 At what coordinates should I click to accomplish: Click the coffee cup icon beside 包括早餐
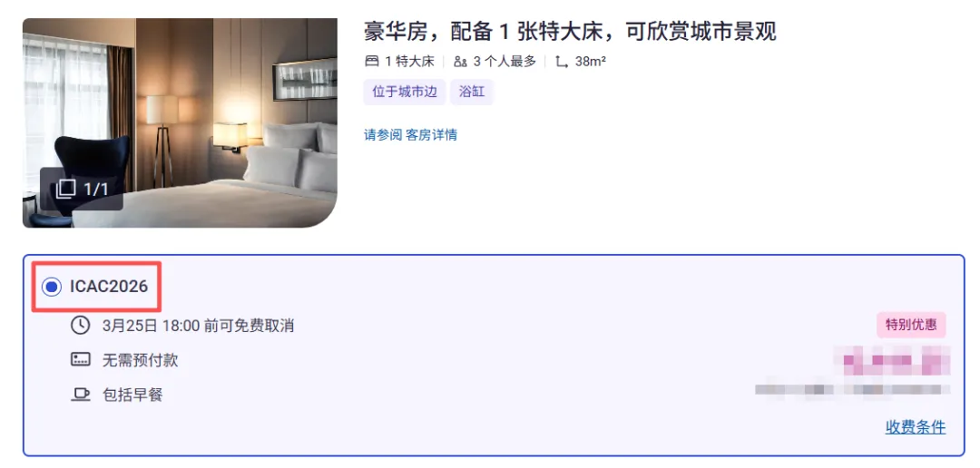[80, 395]
